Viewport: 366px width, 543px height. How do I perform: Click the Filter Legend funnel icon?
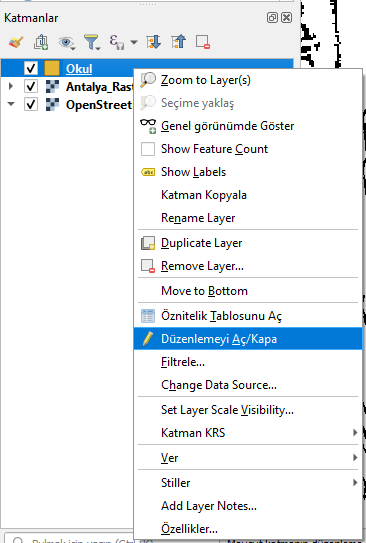(92, 42)
